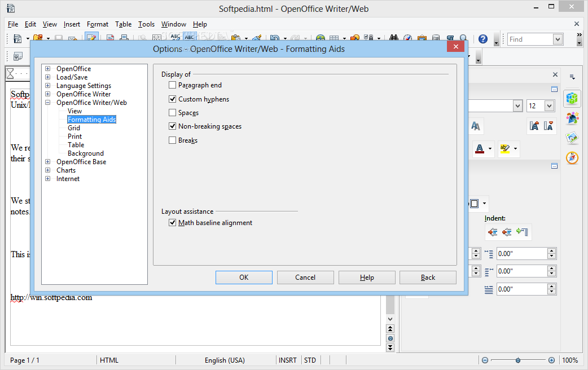Uncheck Math baseline alignment

(172, 223)
